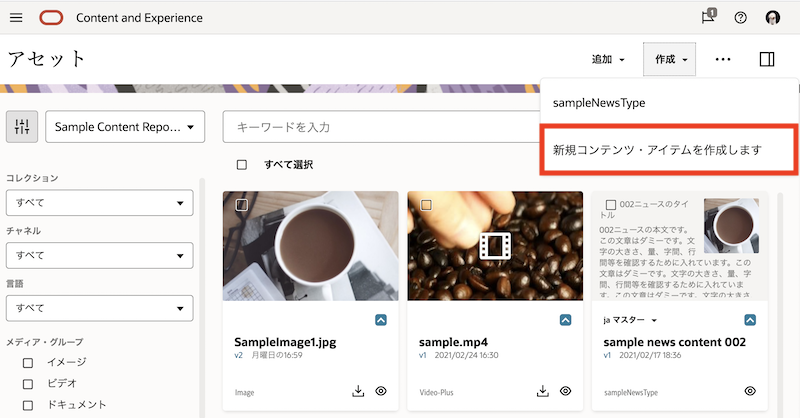The image size is (800, 418).
Task: Check the すべて選択 checkbox
Action: (x=242, y=164)
